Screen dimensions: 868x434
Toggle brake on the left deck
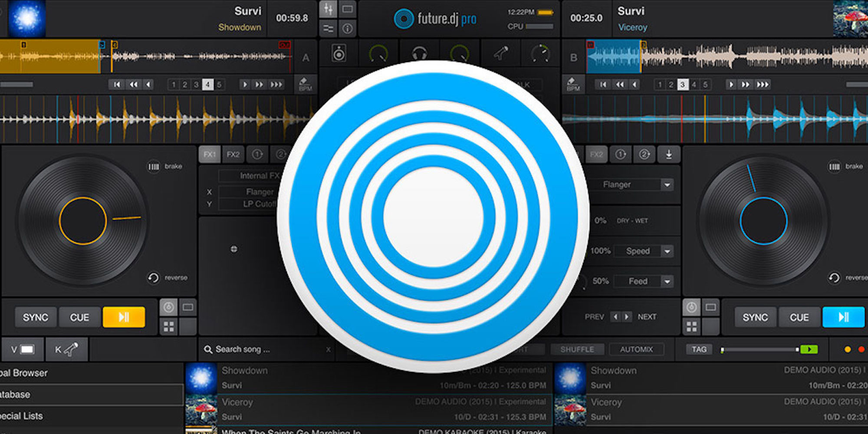tap(154, 167)
